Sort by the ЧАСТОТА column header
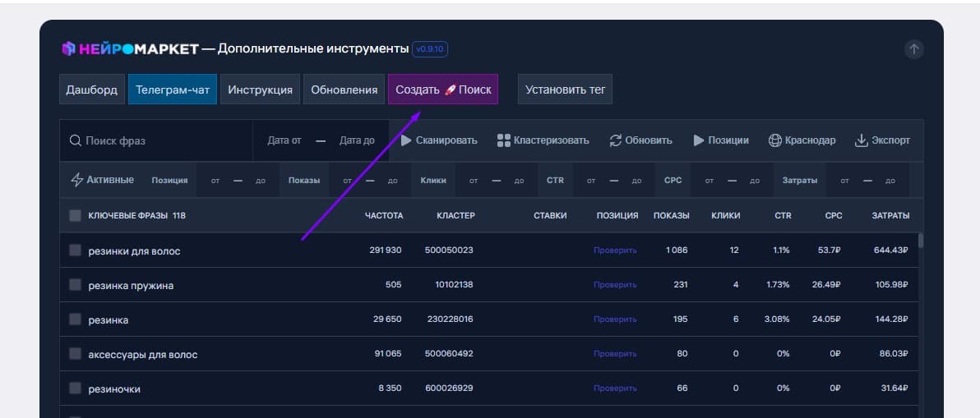The image size is (980, 418). point(384,216)
